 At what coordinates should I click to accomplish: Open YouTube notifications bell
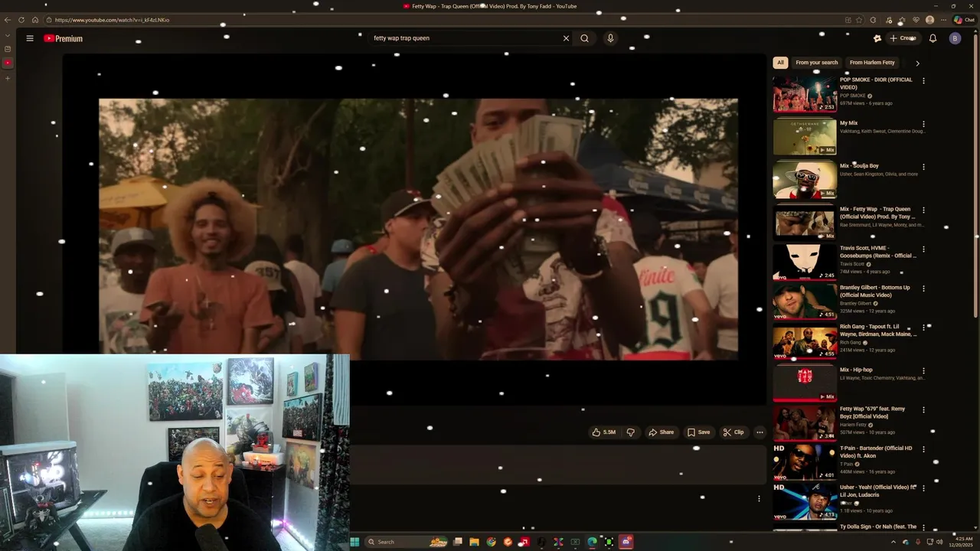933,38
